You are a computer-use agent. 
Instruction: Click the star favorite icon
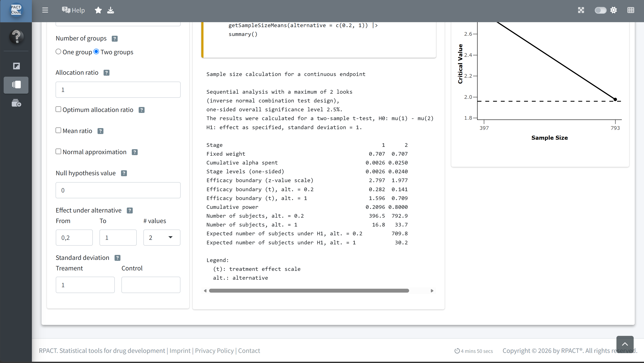98,10
